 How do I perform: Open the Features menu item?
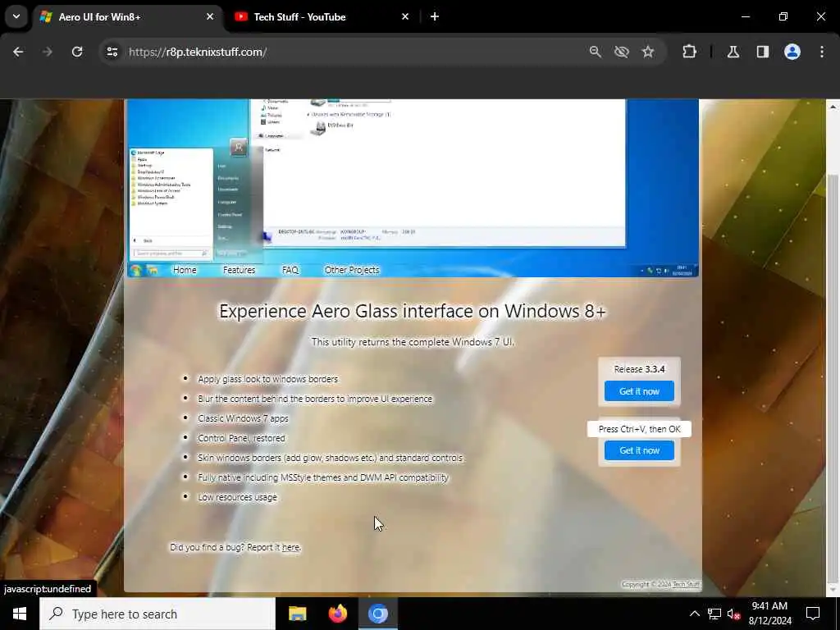point(239,270)
